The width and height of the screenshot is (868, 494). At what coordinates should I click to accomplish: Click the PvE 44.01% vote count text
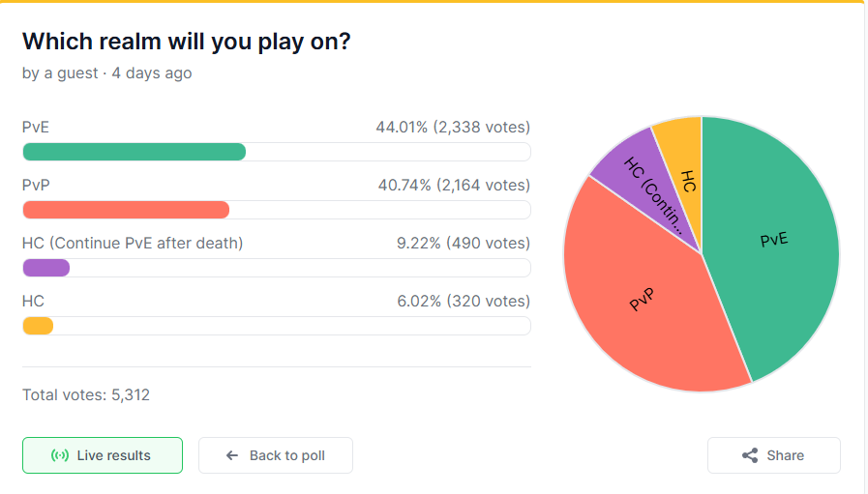tap(453, 128)
